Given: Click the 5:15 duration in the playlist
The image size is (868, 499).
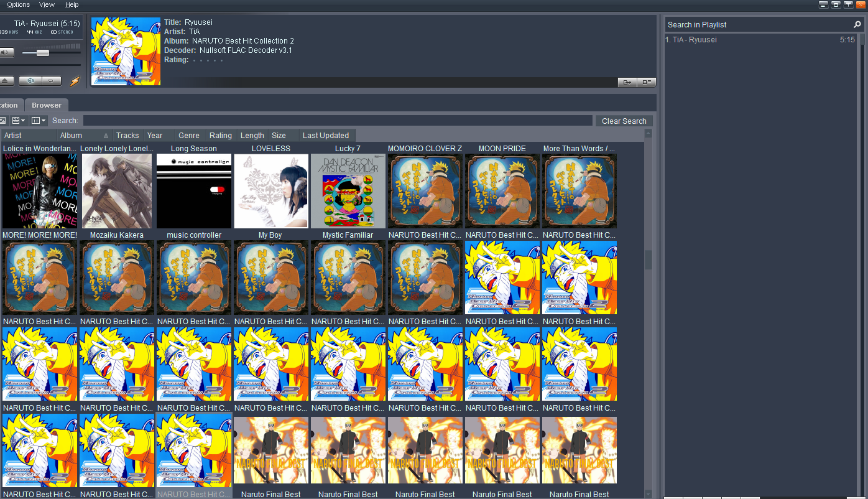Looking at the screenshot, I should point(847,40).
